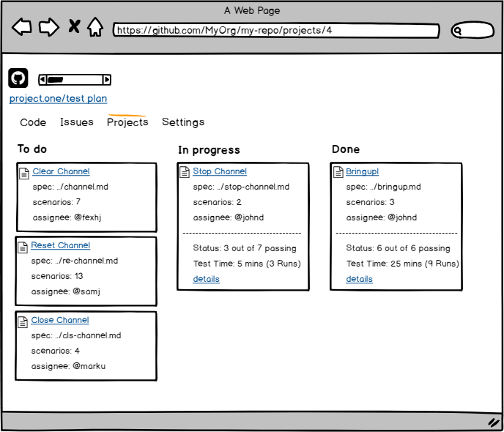The image size is (504, 432).
Task: Open the Issues tab
Action: [x=77, y=122]
